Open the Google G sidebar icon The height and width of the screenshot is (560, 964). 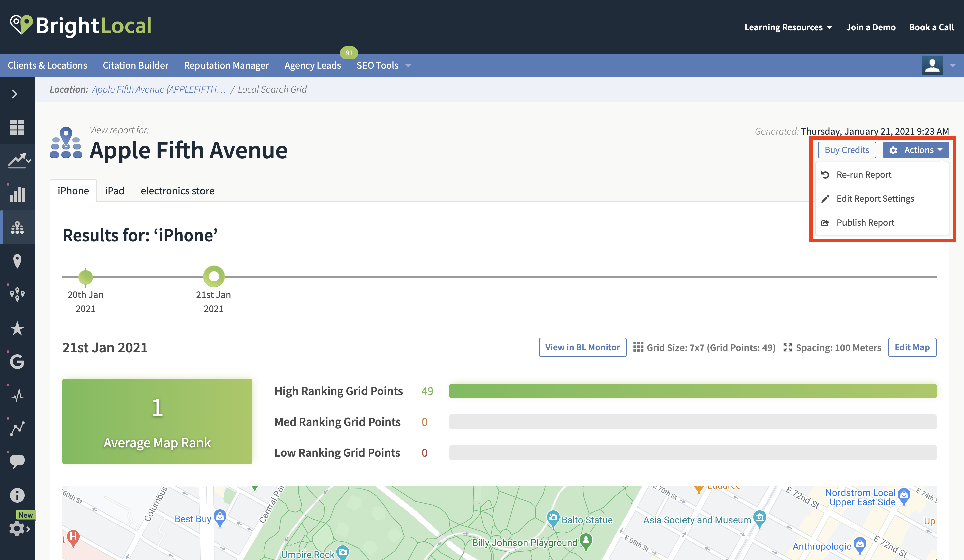click(x=17, y=361)
